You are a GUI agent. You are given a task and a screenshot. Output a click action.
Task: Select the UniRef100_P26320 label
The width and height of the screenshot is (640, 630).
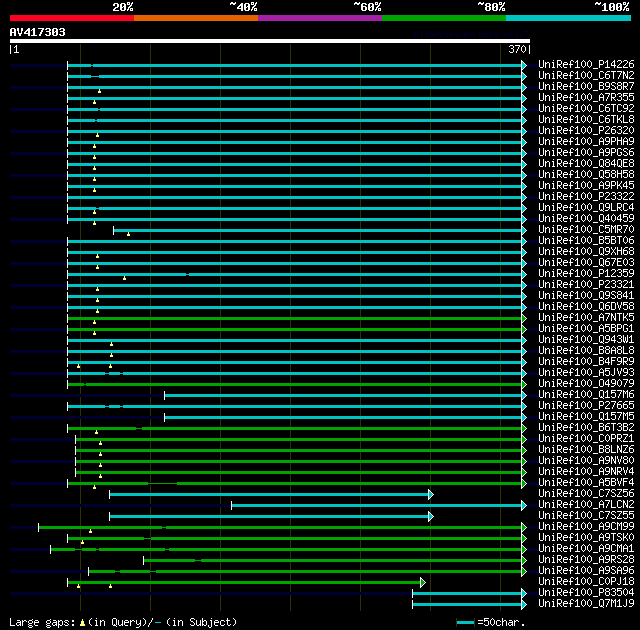[586, 131]
